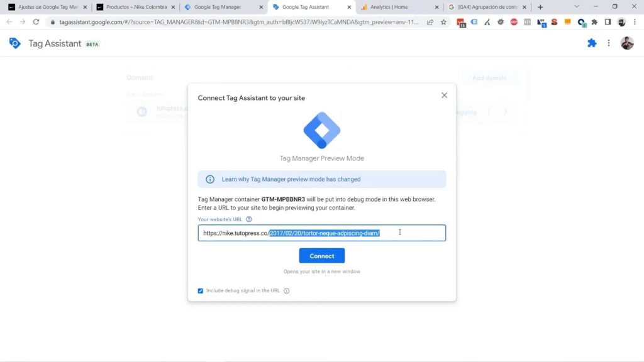Bookmark this page with star icon

tap(443, 22)
